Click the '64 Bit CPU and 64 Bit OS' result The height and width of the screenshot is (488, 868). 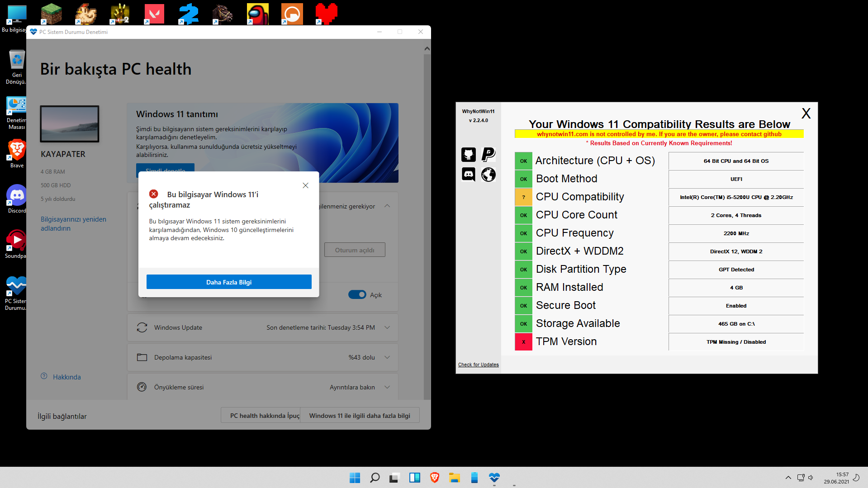point(736,161)
